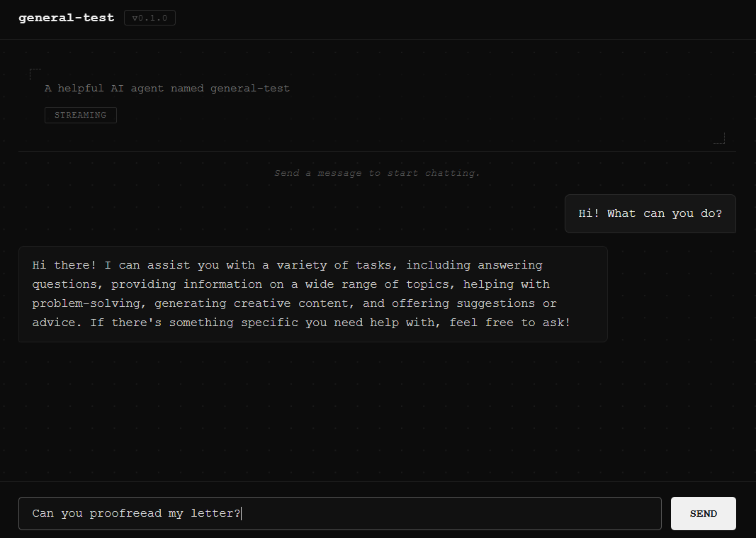Click the assistant's reply message bubble
756x538 pixels.
click(313, 293)
